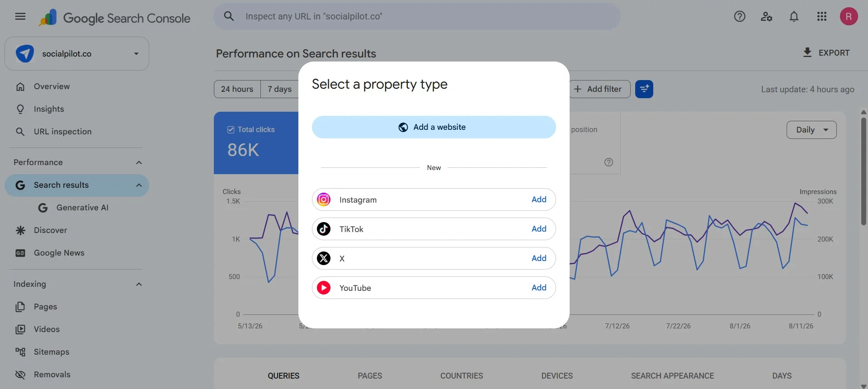Click the export download icon
This screenshot has height=389, width=868.
pos(807,52)
